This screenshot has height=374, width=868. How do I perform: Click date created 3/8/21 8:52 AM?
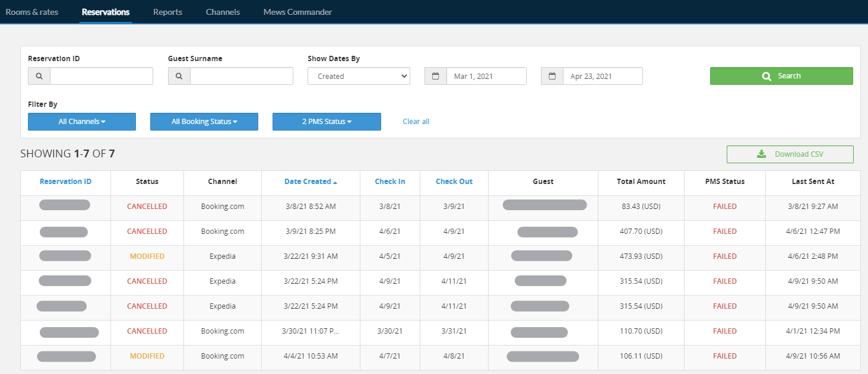click(x=311, y=207)
